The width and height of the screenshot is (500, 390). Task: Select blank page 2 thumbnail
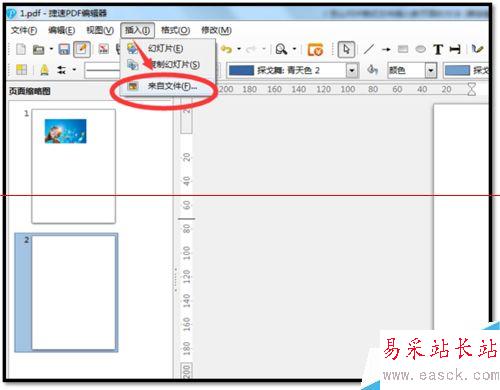click(74, 292)
